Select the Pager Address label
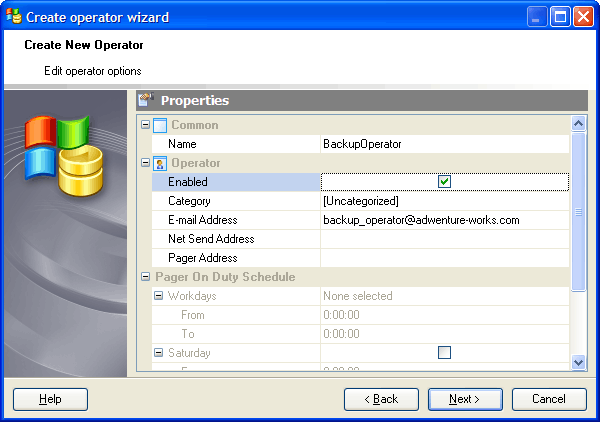 [203, 258]
